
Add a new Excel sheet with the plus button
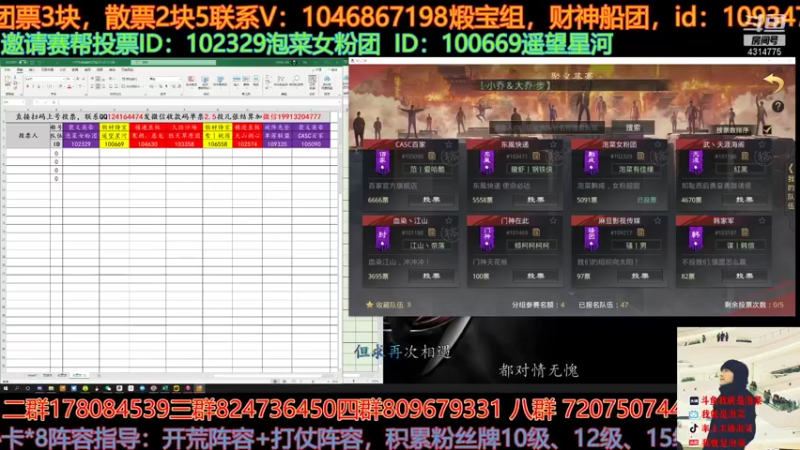99,375
